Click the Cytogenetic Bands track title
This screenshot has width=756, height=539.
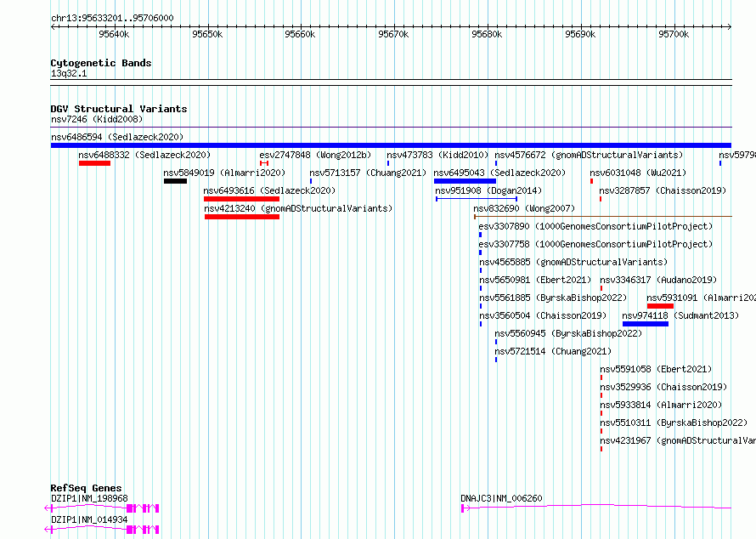pos(101,63)
